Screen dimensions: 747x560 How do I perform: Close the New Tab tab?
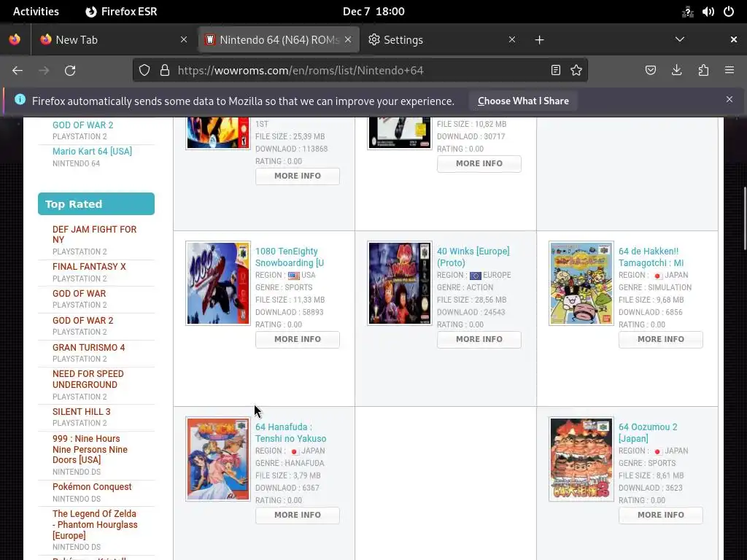coord(184,39)
